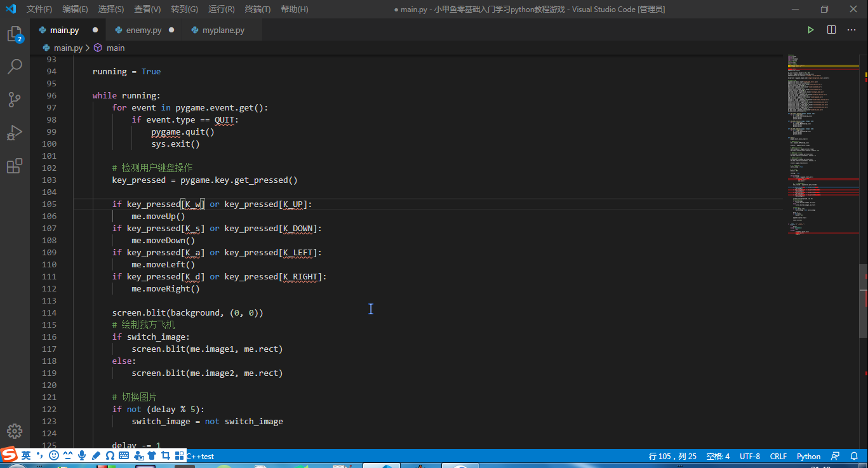Screen dimensions: 868x468
Task: Close unsaved main.py tab via its dot
Action: click(95, 30)
